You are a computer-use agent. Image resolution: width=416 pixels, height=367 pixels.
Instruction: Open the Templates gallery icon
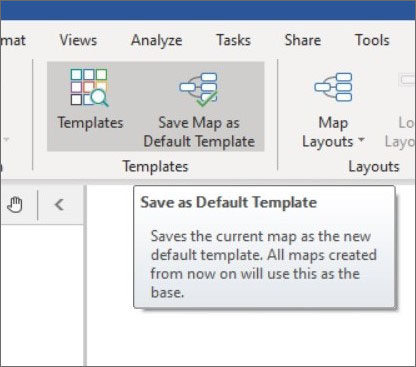tap(89, 88)
